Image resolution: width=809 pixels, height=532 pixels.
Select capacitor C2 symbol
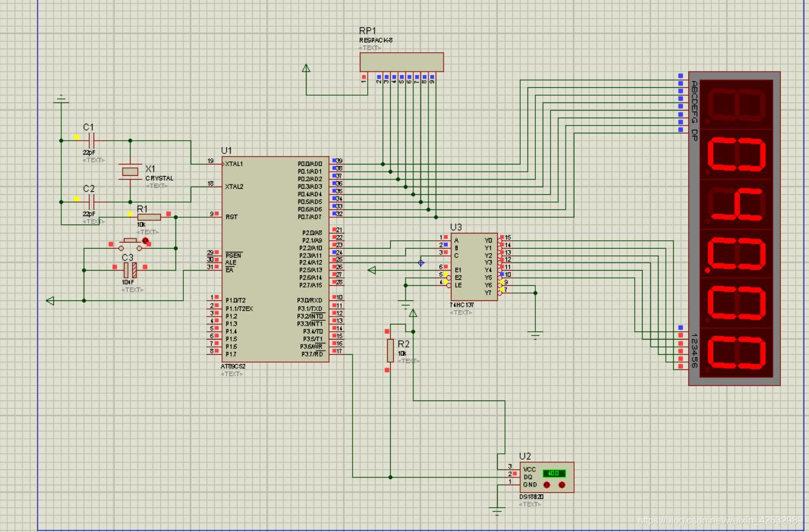(91, 202)
